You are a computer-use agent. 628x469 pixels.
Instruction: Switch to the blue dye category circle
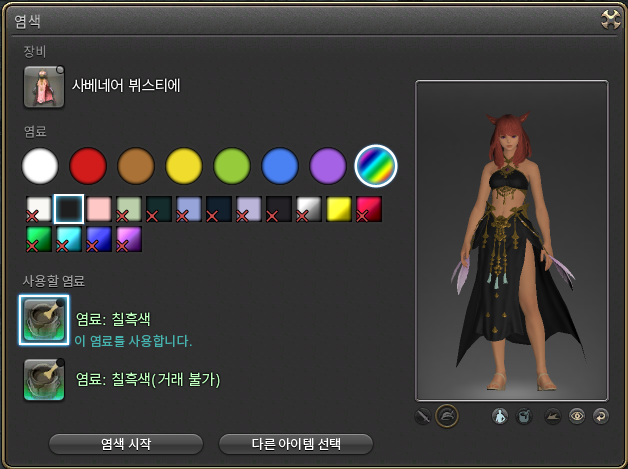[280, 166]
